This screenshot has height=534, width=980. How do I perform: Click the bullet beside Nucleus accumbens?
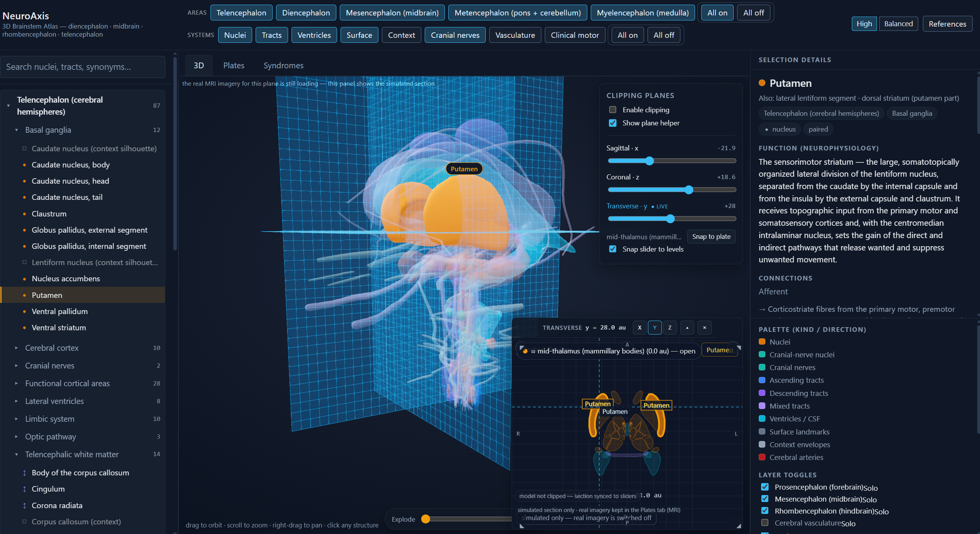(x=24, y=279)
